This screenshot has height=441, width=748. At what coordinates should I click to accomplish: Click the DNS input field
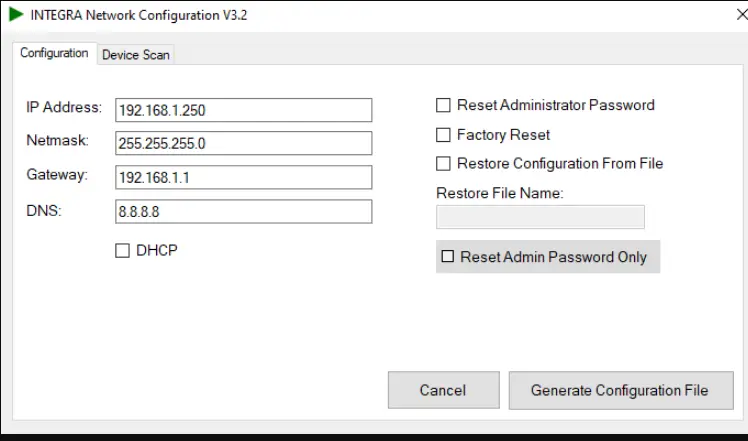(x=243, y=211)
